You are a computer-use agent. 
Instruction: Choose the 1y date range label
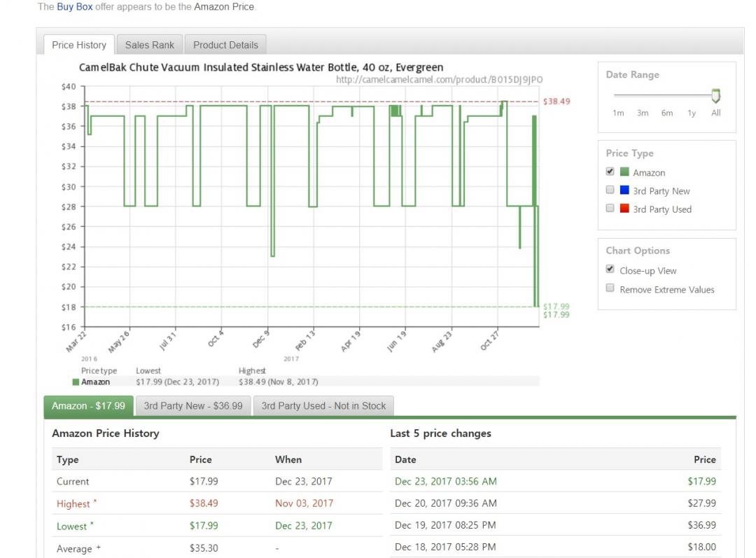point(692,113)
